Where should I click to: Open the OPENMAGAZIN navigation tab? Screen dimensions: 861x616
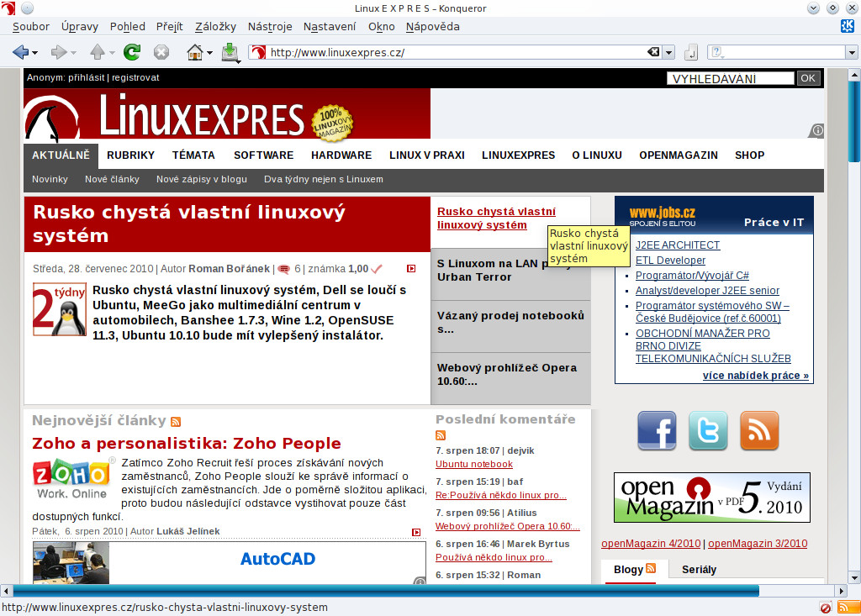click(679, 155)
